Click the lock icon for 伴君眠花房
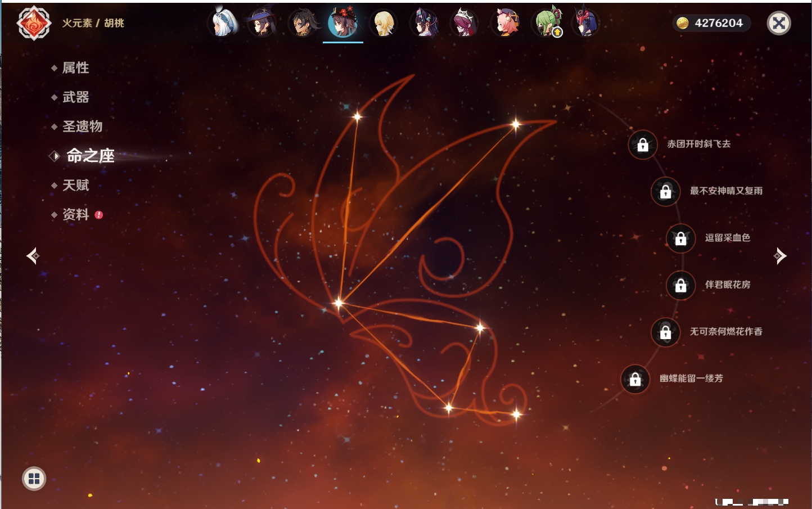The width and height of the screenshot is (812, 509). tap(680, 285)
